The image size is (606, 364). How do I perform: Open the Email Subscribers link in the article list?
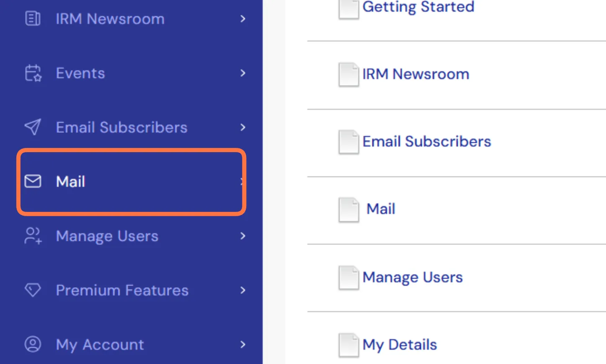tap(426, 142)
